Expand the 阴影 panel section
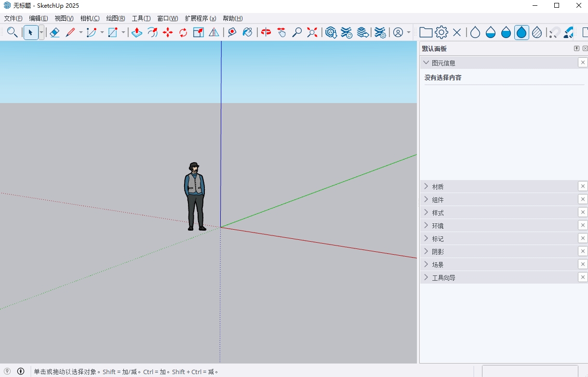The image size is (588, 377). 427,251
